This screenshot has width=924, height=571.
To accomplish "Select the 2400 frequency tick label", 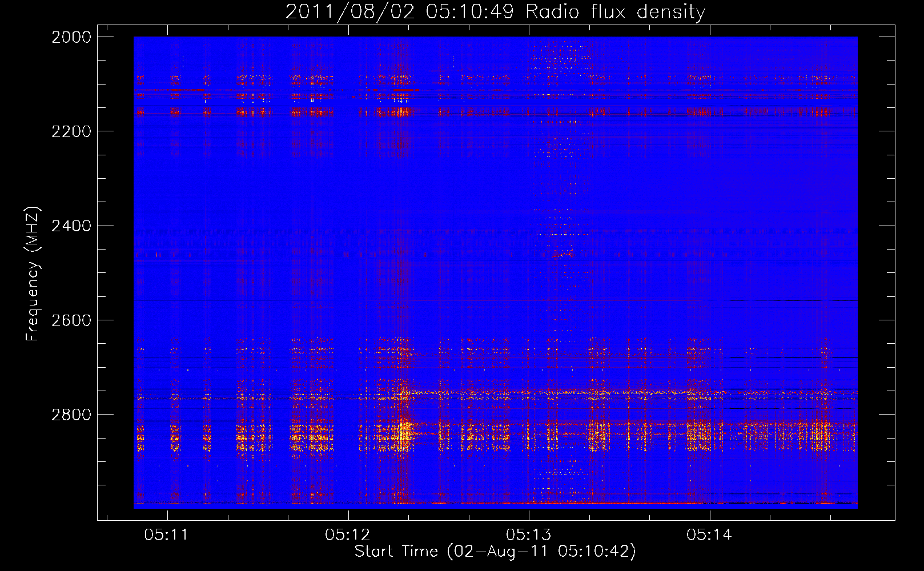I will pos(71,226).
